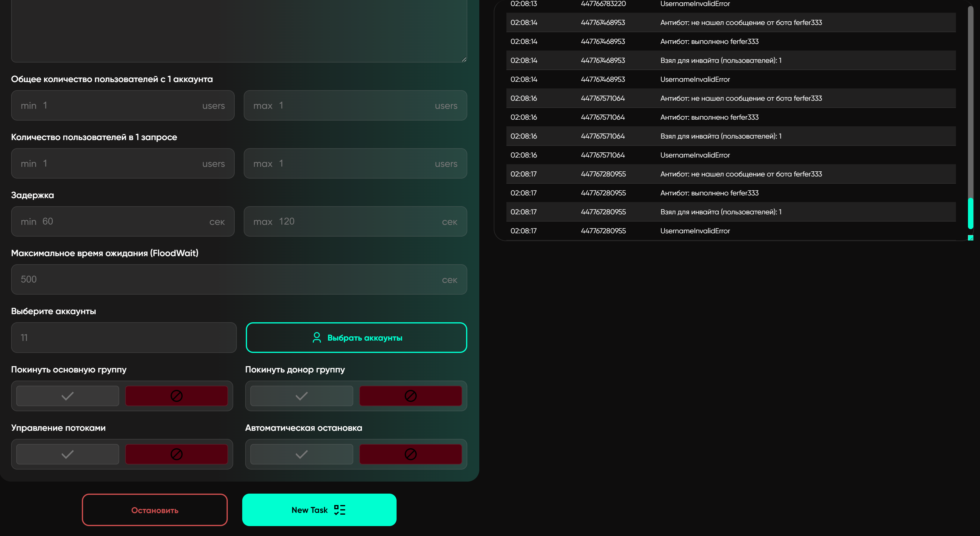Disable Покинуть донор группу with red ban button
Viewport: 980px width, 536px height.
coord(410,396)
